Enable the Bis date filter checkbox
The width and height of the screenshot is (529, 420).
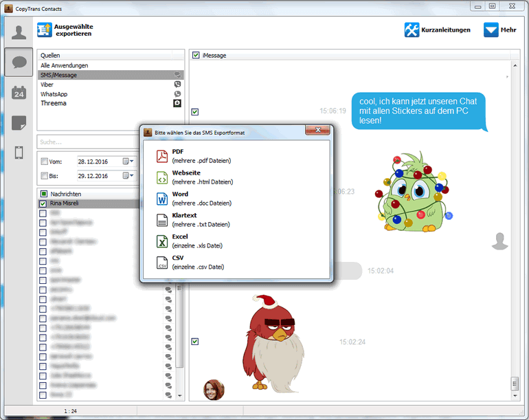[x=44, y=175]
